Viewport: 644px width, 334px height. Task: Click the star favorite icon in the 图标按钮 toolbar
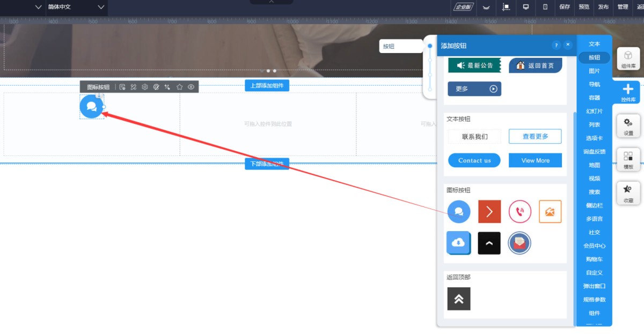[179, 87]
